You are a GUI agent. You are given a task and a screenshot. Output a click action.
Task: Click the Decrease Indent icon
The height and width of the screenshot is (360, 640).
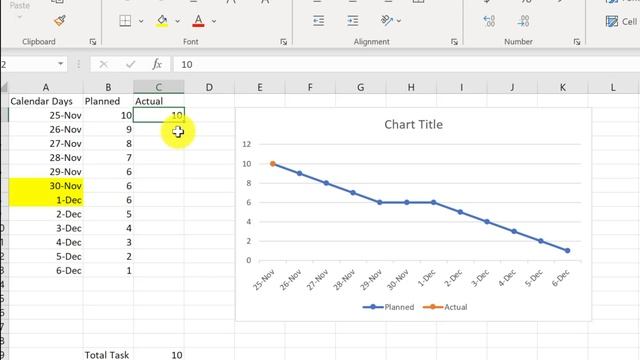(319, 20)
